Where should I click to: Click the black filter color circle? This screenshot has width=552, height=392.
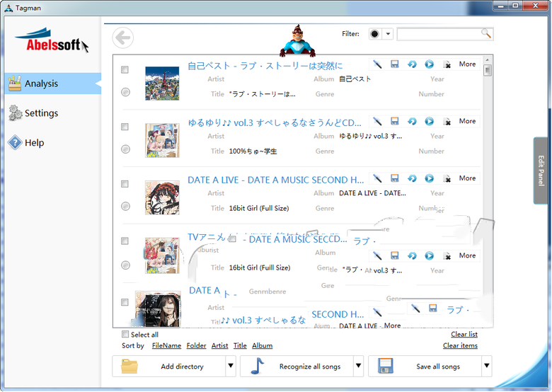[375, 34]
